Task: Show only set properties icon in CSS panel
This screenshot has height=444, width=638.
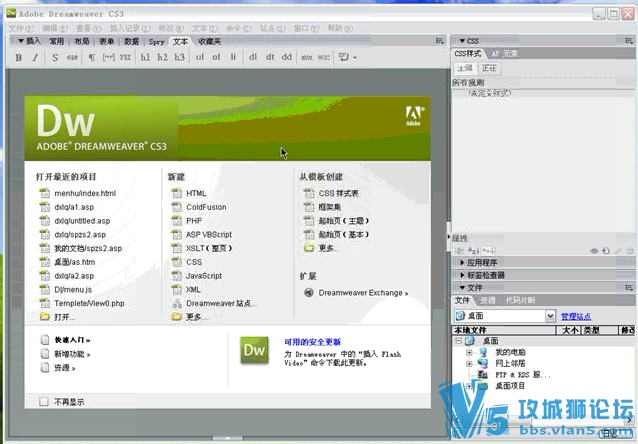Action: click(488, 251)
